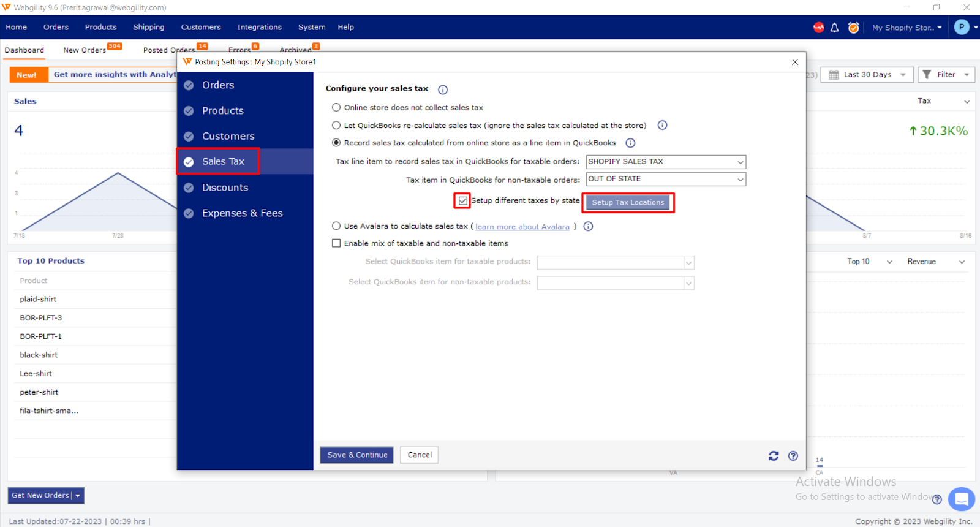Open the SHOPIFY SALES TAX dropdown

point(666,162)
